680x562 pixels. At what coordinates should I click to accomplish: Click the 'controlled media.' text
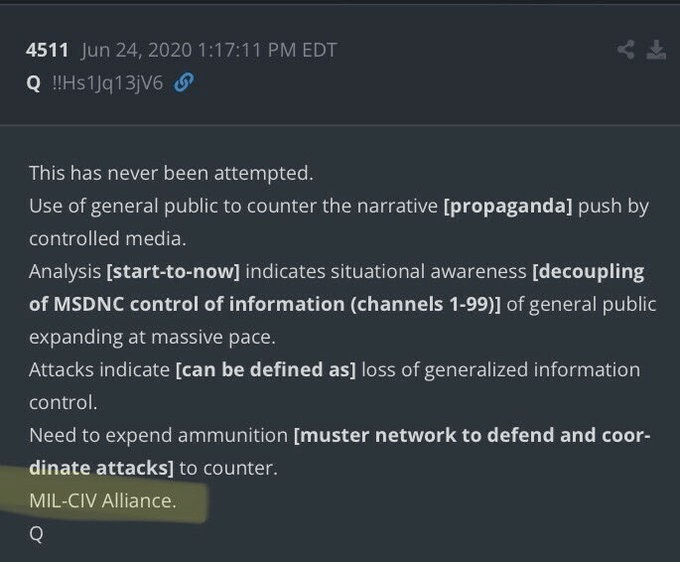pos(96,239)
